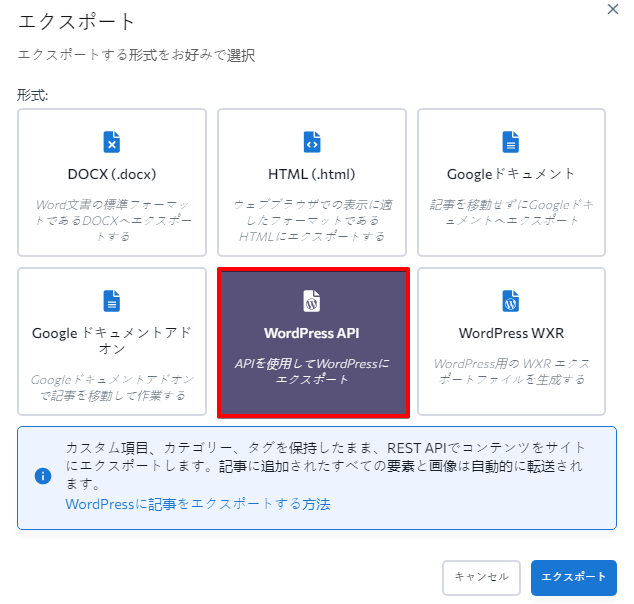Click the HTML (.html) title text

pos(312,174)
